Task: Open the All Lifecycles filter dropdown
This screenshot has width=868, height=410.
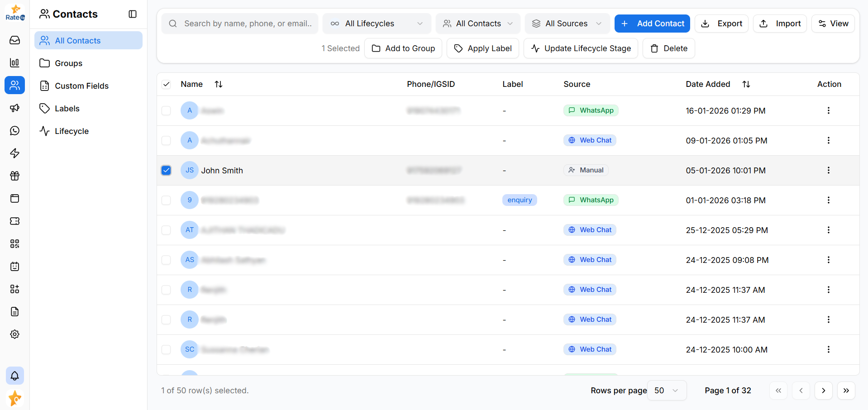Action: pos(377,24)
